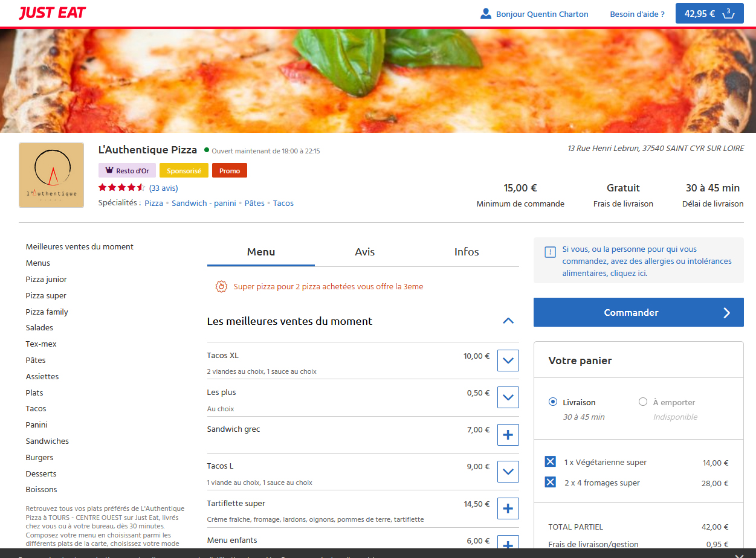Click Bonjour Quentin Charton account link
This screenshot has height=558, width=756.
[542, 14]
